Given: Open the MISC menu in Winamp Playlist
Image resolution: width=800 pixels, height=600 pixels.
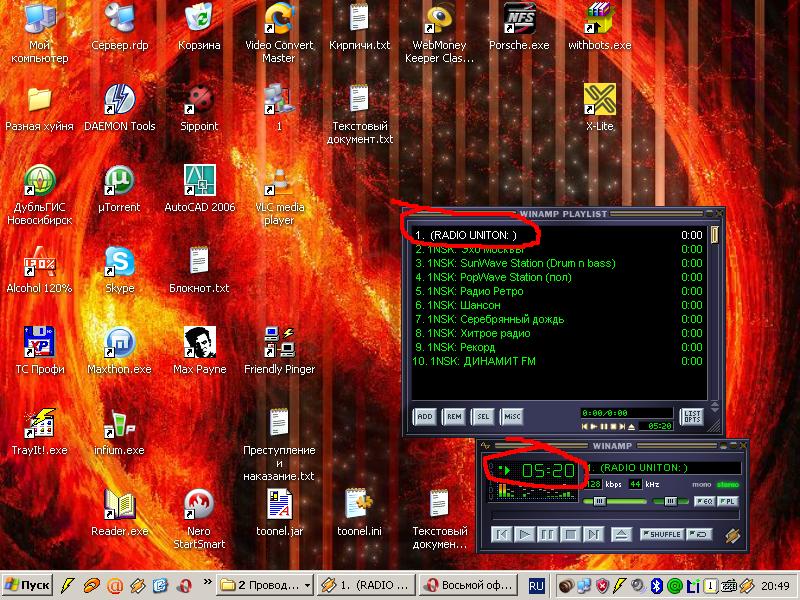Looking at the screenshot, I should (512, 416).
